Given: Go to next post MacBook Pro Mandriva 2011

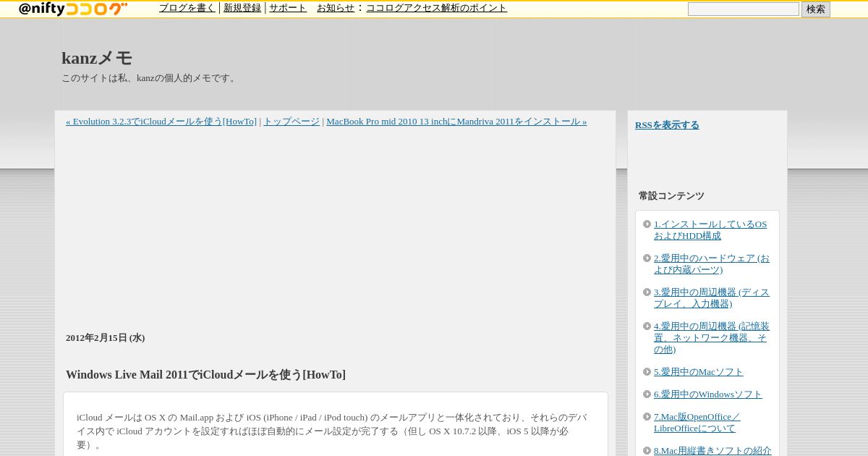Looking at the screenshot, I should pos(456,122).
